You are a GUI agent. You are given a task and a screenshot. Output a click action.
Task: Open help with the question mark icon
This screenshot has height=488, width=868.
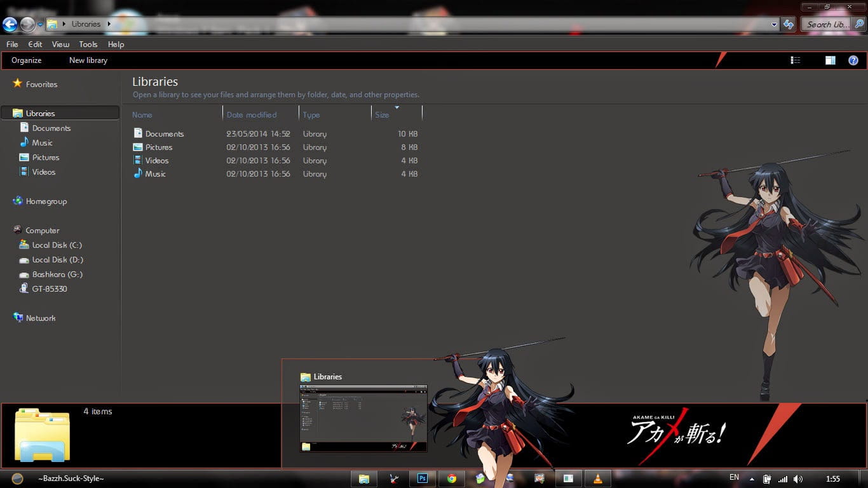[853, 60]
